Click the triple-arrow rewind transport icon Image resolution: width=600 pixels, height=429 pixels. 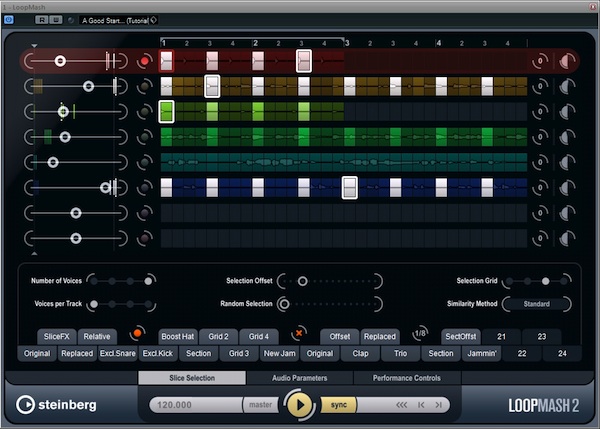click(x=401, y=405)
